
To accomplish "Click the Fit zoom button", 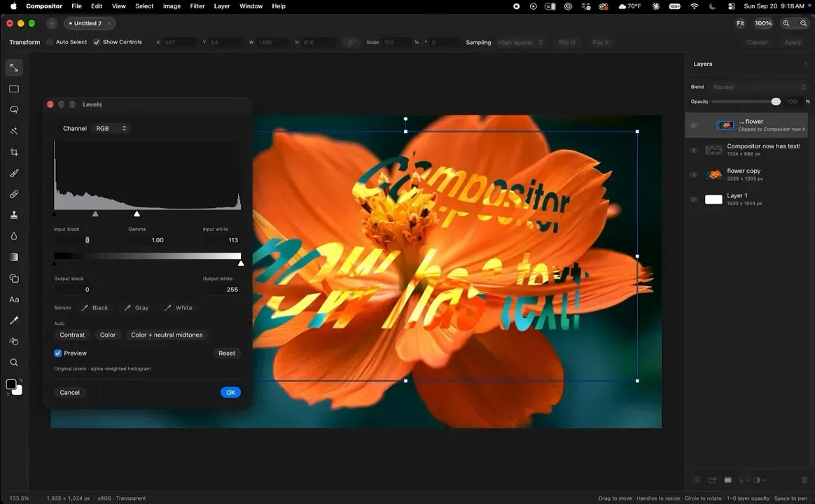I will pos(740,23).
